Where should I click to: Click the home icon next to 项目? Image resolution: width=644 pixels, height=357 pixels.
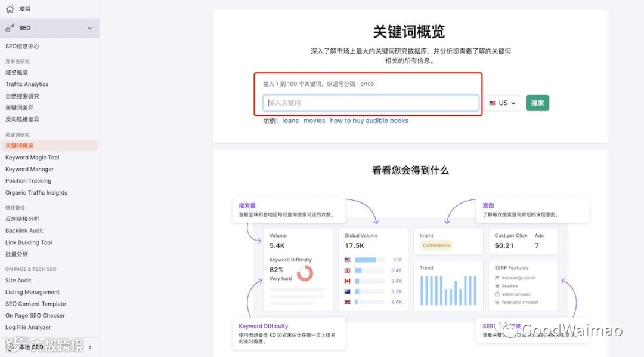coord(10,8)
